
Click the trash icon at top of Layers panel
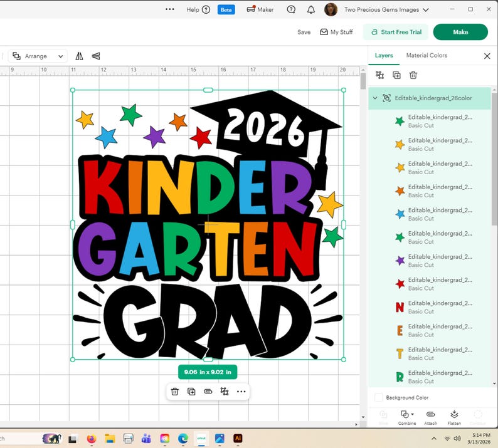[x=413, y=75]
